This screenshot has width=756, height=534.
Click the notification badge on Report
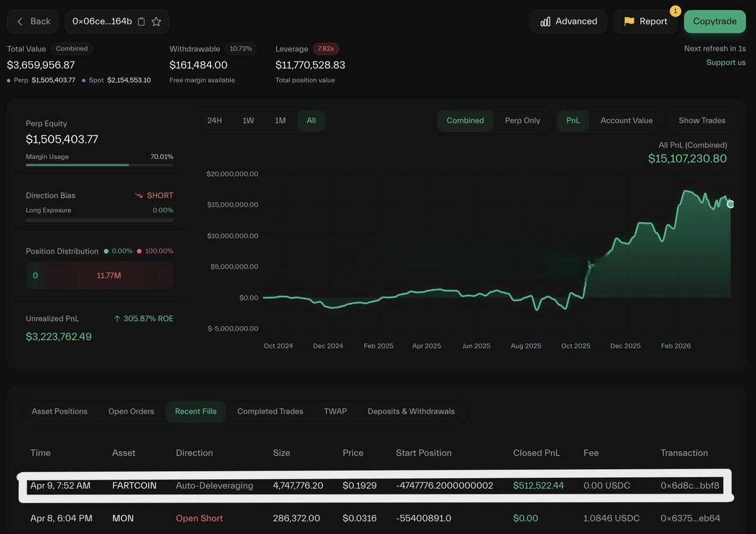(x=675, y=11)
